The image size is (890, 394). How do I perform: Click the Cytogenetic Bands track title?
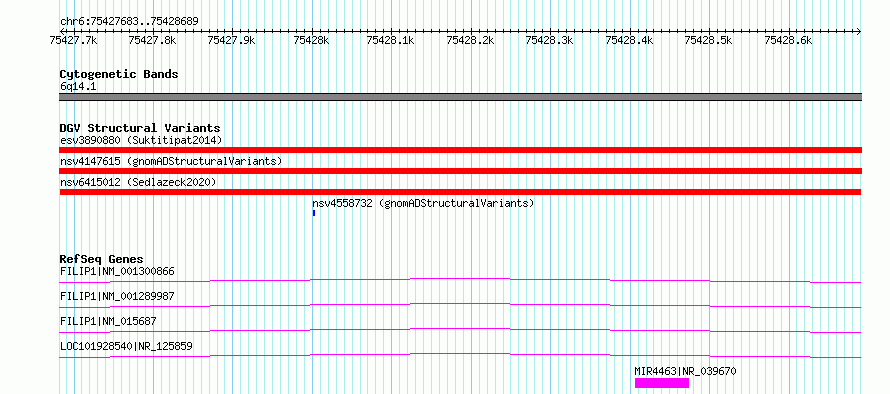pos(119,74)
